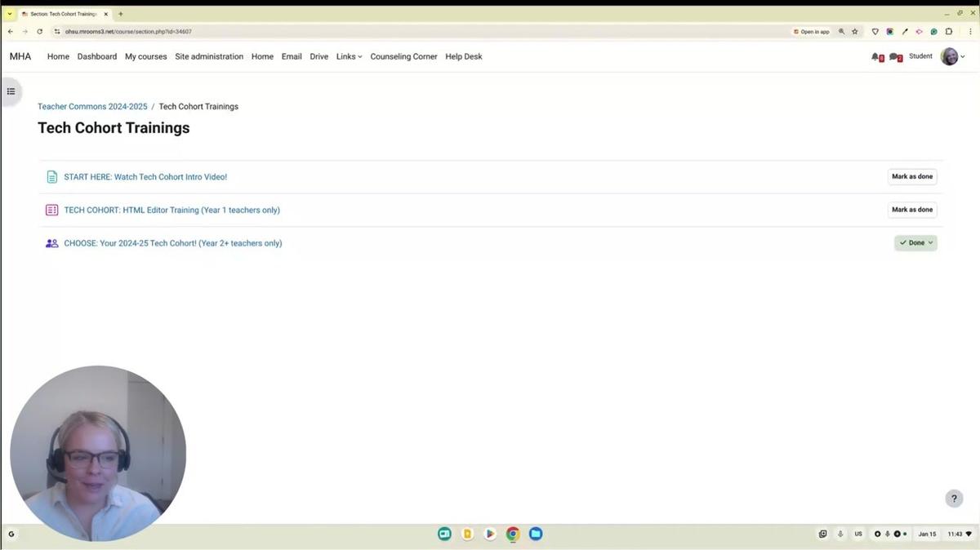Open the browser extensions puzzle icon
The height and width of the screenshot is (550, 980).
949,32
